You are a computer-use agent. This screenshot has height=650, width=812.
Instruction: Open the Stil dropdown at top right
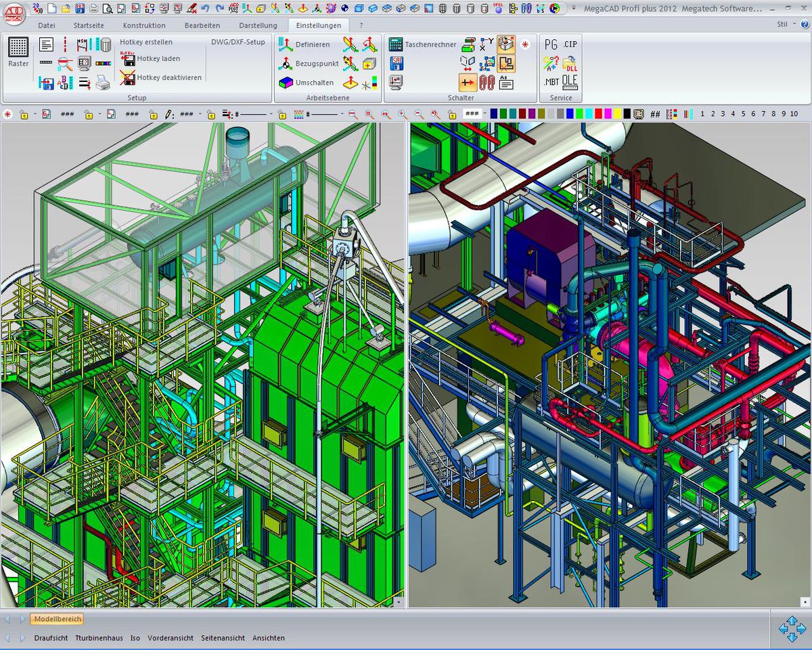785,24
